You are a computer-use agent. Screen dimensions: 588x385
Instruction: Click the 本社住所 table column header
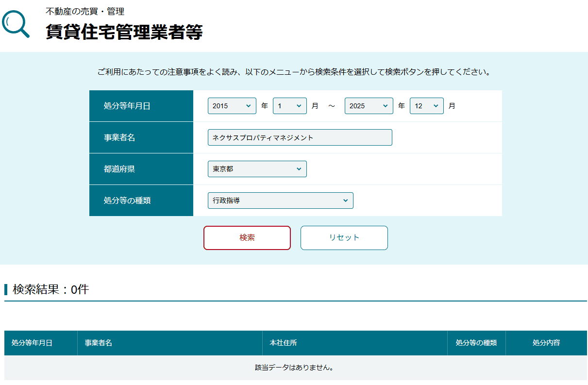tap(281, 343)
